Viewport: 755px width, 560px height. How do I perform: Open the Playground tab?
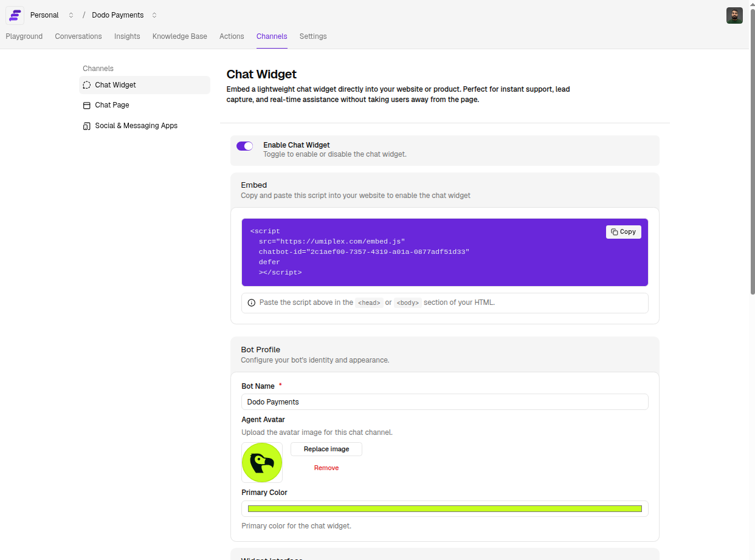coord(24,36)
